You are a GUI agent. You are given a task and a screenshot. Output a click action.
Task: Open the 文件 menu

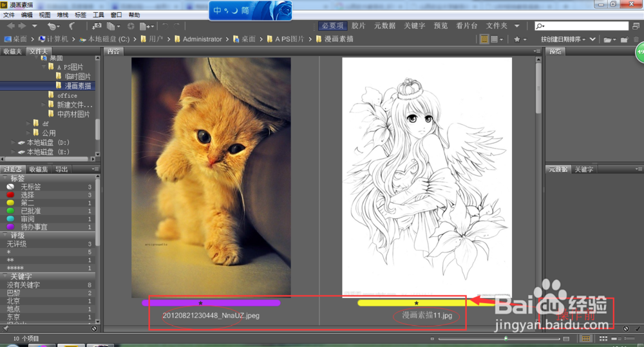click(x=8, y=15)
